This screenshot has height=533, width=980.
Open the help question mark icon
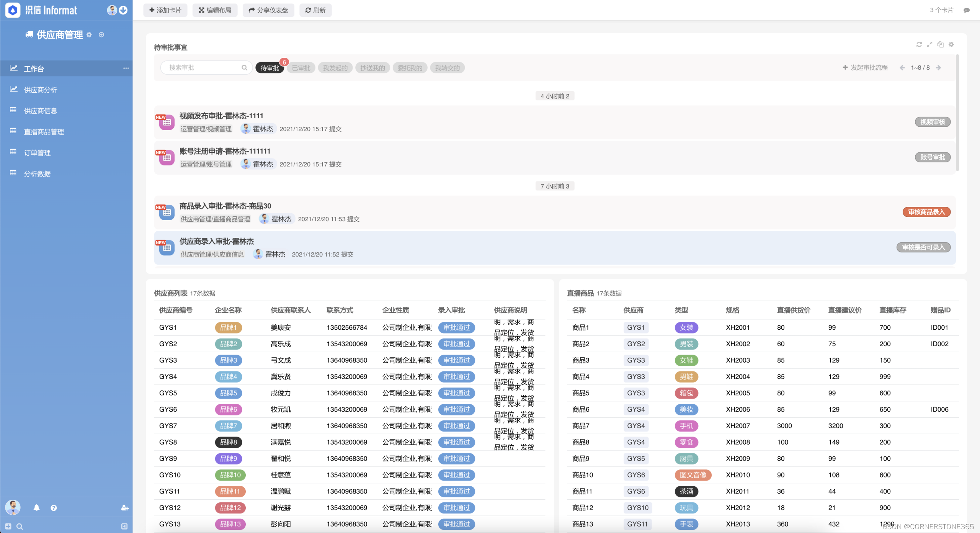coord(54,508)
